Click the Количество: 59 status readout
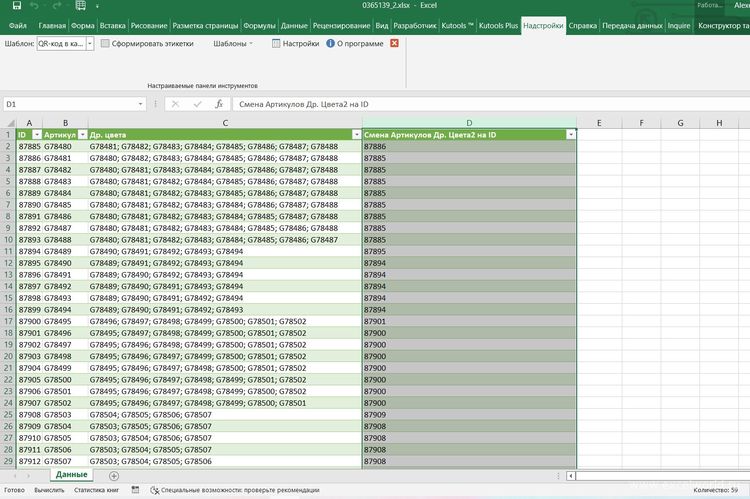This screenshot has height=499, width=750. (x=716, y=490)
